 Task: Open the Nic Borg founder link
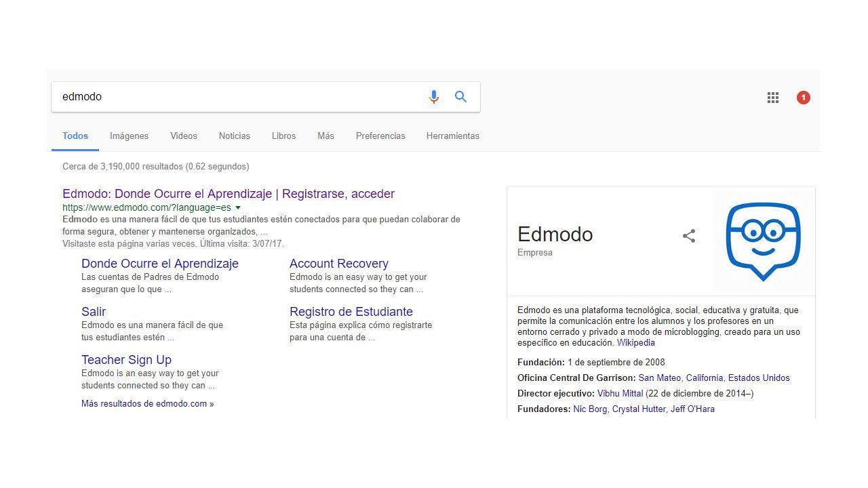(x=590, y=409)
